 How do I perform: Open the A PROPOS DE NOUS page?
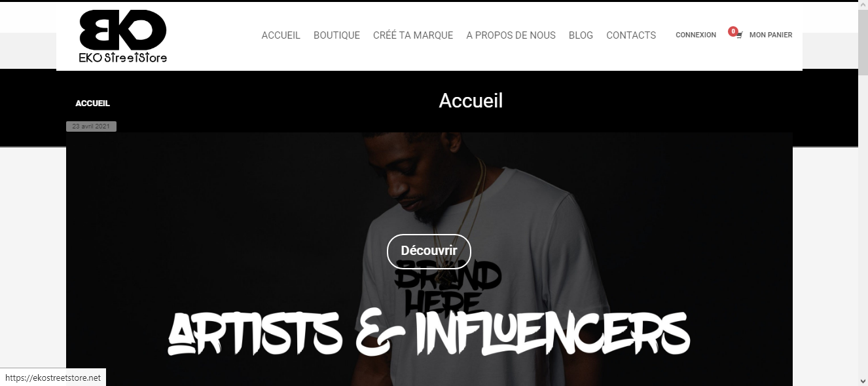(511, 35)
